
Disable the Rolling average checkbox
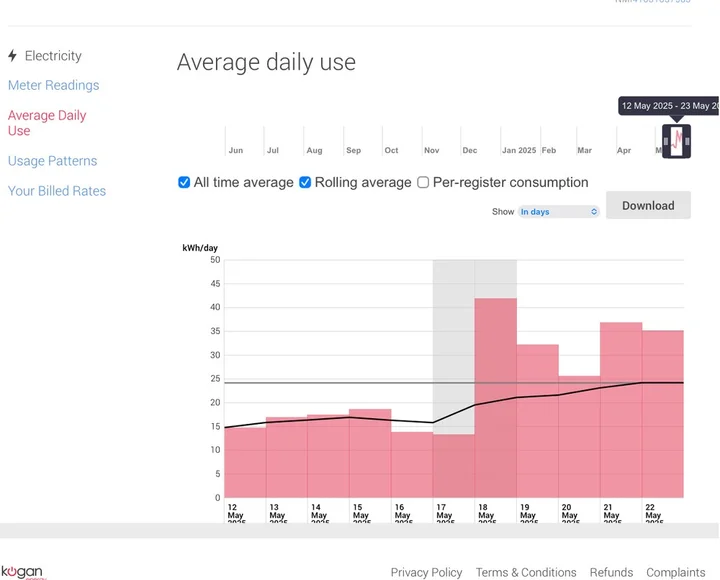[305, 182]
